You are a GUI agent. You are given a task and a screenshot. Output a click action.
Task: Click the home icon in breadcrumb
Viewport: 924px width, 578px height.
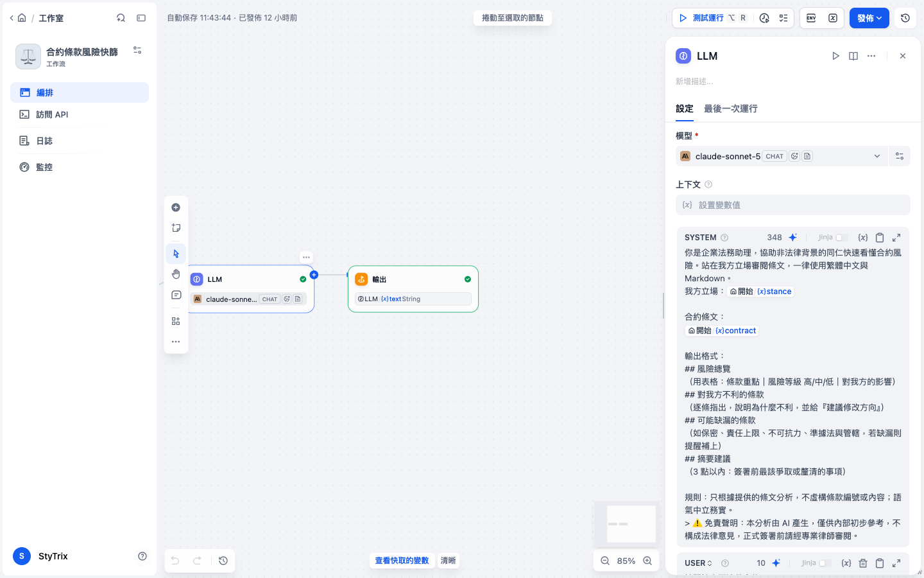[22, 18]
